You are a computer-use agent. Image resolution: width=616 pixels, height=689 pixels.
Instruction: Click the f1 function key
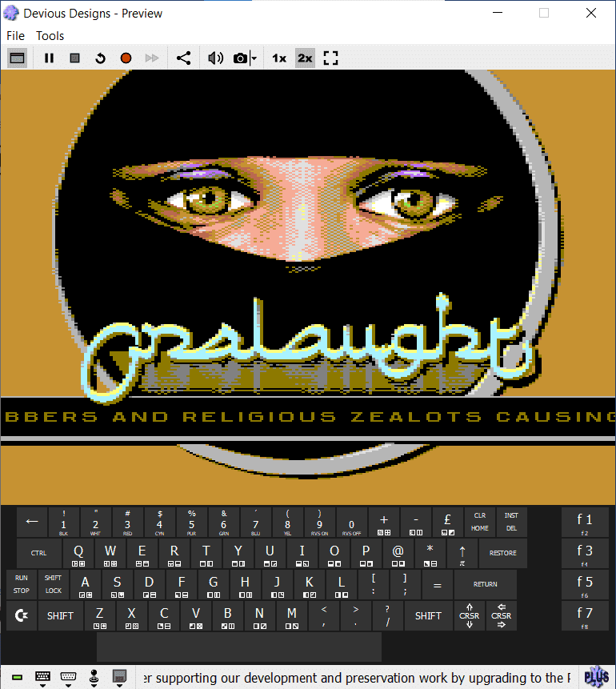[x=585, y=522]
